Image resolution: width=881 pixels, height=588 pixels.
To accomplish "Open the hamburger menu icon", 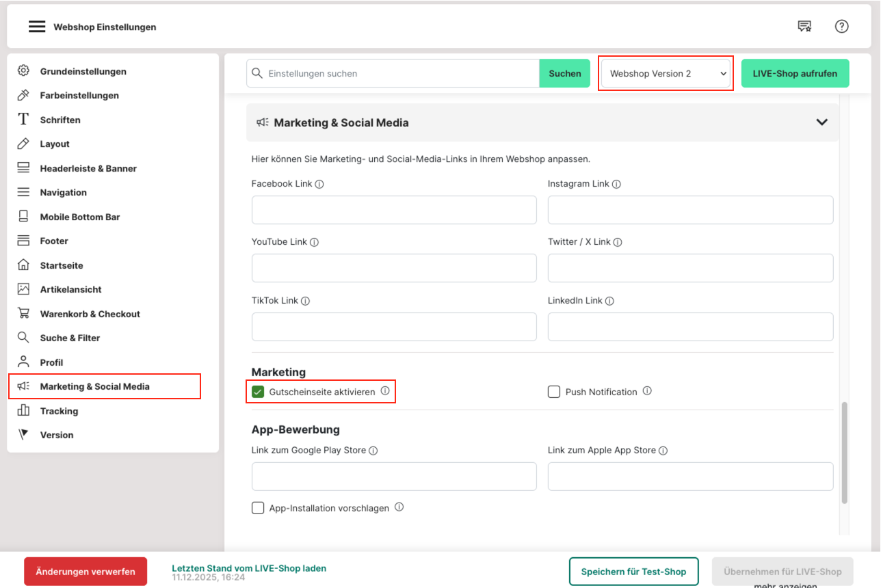I will pyautogui.click(x=36, y=27).
